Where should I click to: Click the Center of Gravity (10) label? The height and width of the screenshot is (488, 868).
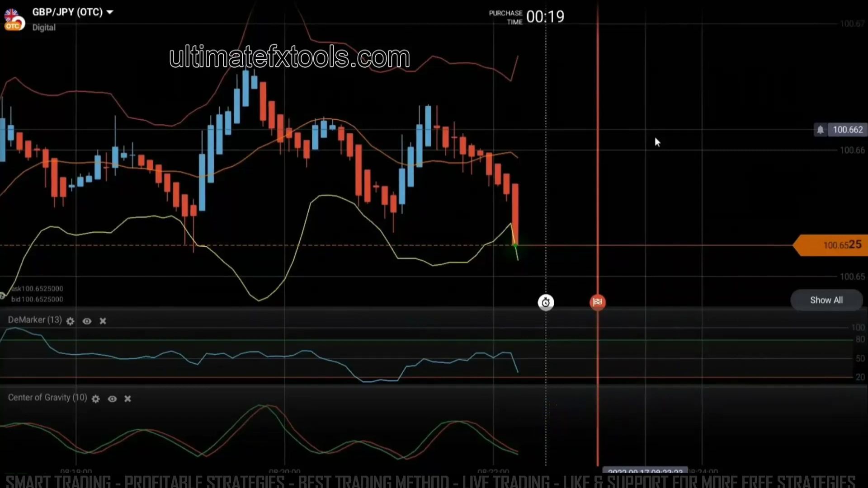click(47, 398)
